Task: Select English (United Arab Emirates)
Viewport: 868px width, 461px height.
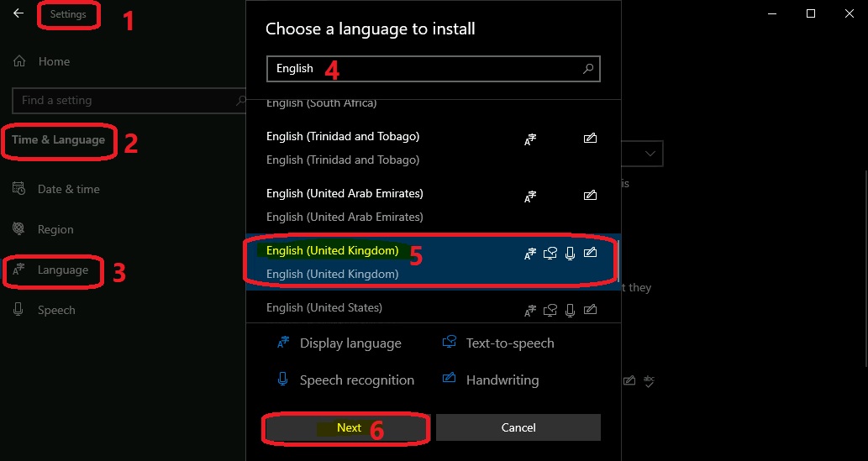Action: (x=433, y=205)
